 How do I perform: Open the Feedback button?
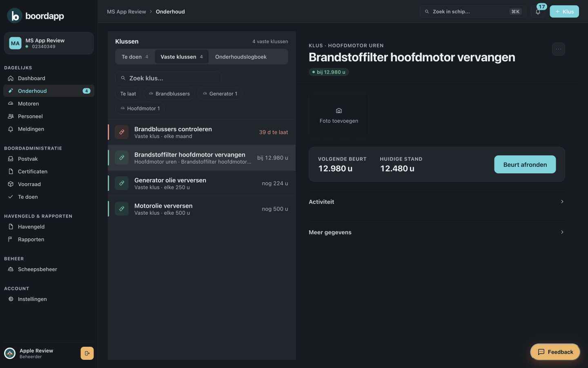[x=555, y=352]
